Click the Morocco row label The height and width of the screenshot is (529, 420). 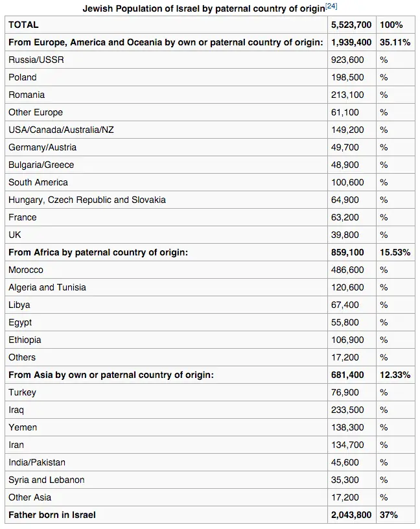coord(26,270)
